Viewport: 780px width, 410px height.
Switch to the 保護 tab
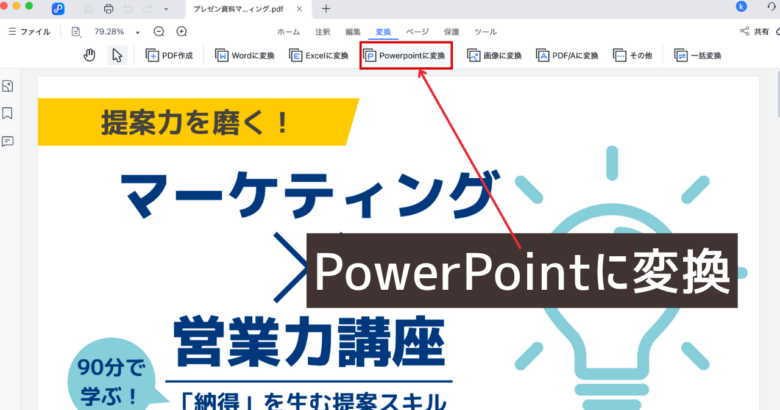(x=451, y=32)
